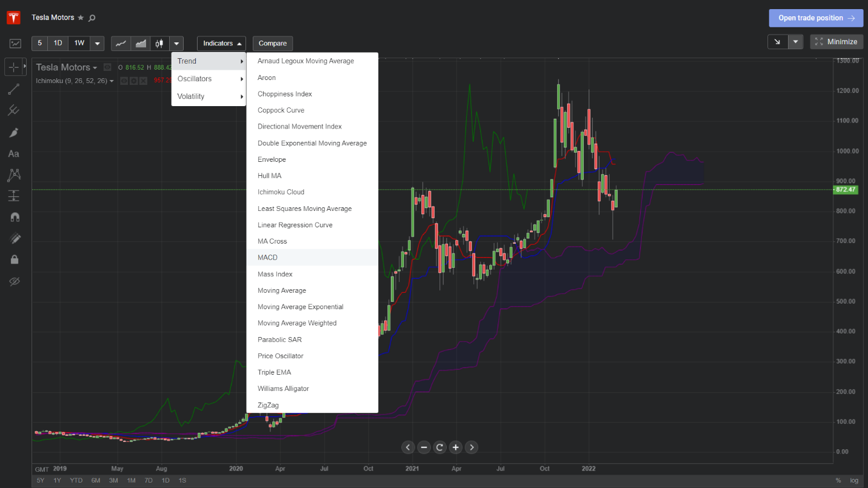Viewport: 868px width, 488px height.
Task: Select the candlestick chart type icon
Action: [x=159, y=44]
